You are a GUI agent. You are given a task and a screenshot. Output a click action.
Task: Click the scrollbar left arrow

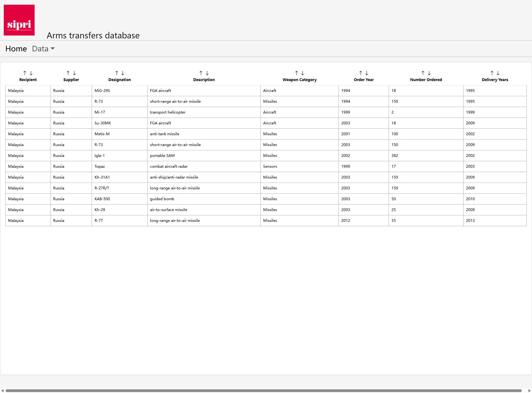click(x=2, y=391)
